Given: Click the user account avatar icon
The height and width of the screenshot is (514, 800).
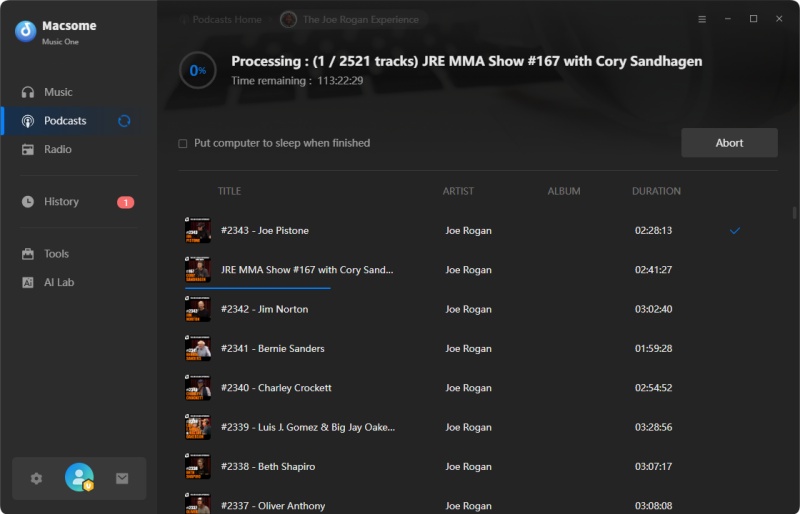Looking at the screenshot, I should [79, 477].
